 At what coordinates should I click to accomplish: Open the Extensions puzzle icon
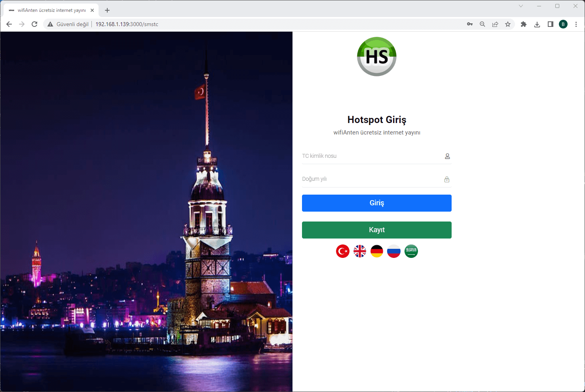(x=524, y=24)
